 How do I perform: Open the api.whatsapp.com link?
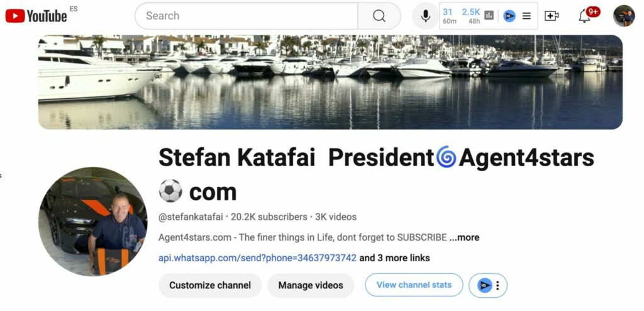257,258
